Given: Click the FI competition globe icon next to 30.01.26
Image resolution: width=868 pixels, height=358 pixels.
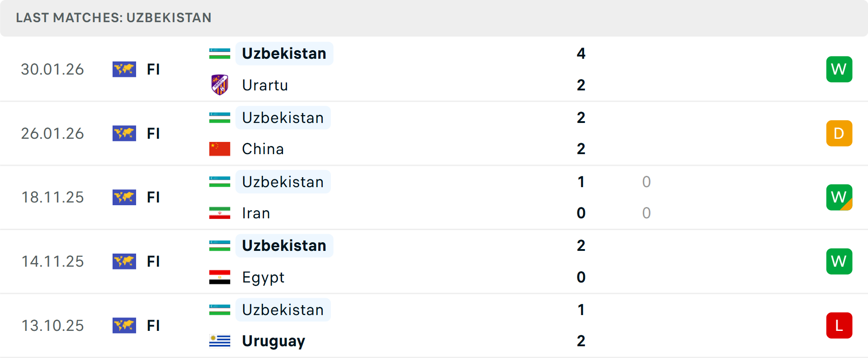Looking at the screenshot, I should click(124, 69).
